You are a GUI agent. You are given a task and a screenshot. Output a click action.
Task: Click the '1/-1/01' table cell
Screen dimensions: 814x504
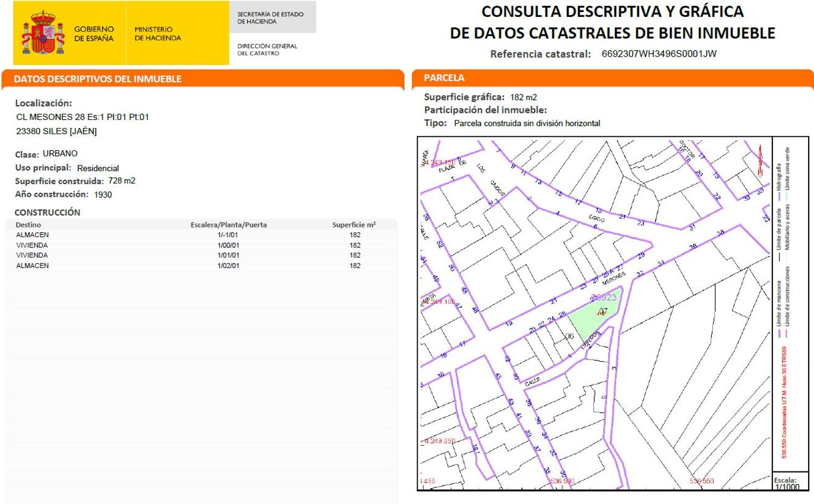pos(228,235)
